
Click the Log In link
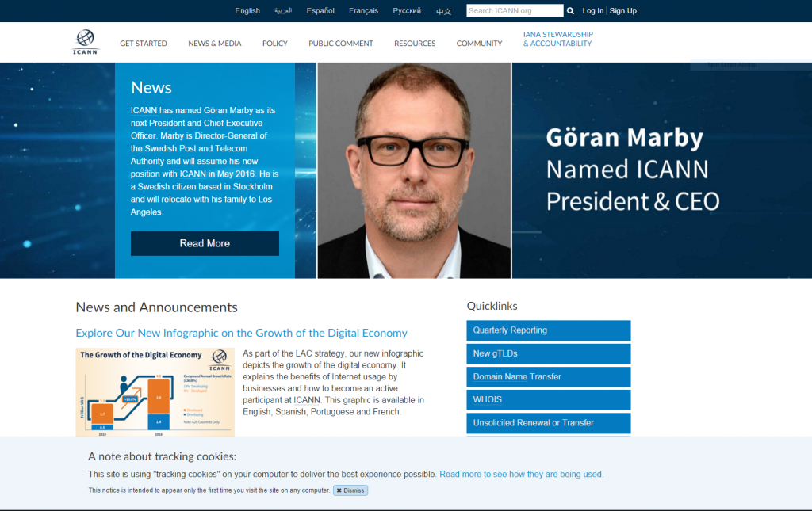592,11
